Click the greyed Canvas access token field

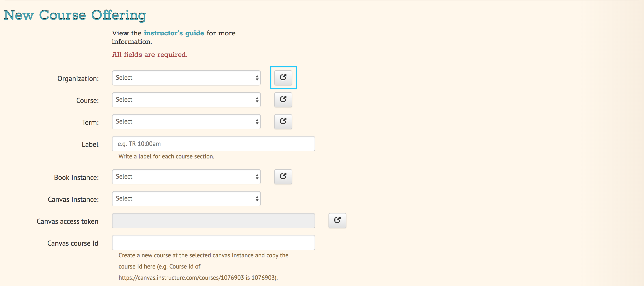point(213,221)
